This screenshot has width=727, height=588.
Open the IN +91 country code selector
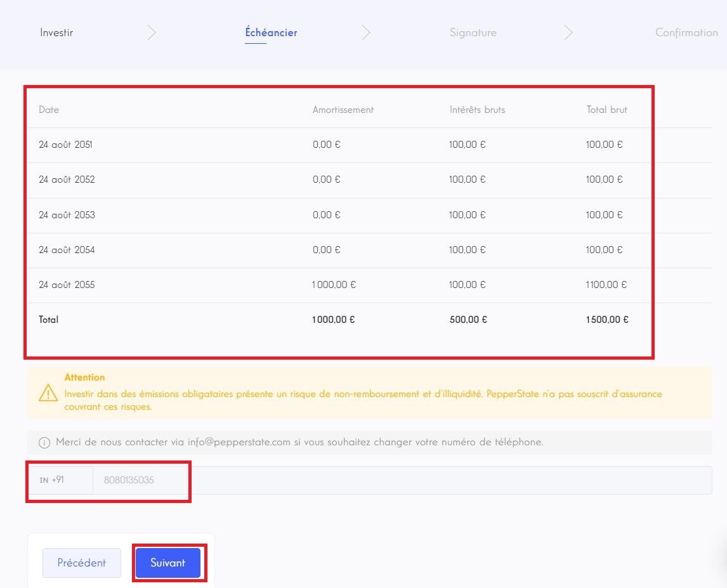click(60, 480)
